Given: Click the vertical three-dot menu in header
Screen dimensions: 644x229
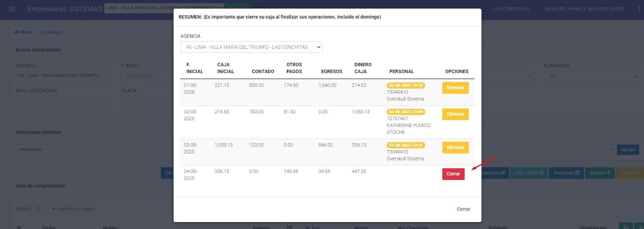Looking at the screenshot, I should coord(639,9).
